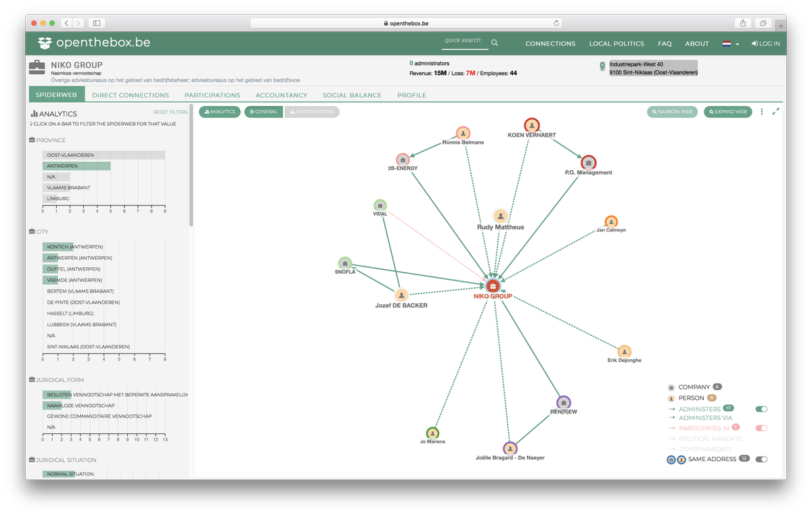
Task: Click the Safari address bar showing openthebox.be
Action: 406,23
